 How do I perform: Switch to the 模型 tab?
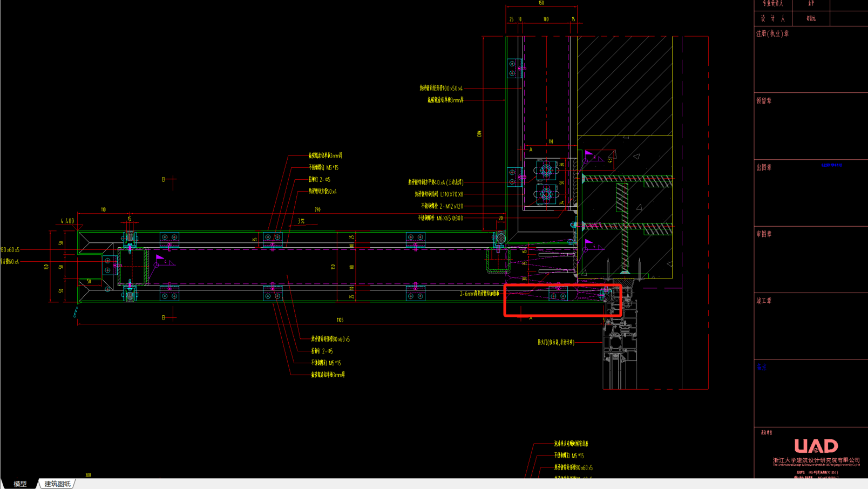(20, 484)
